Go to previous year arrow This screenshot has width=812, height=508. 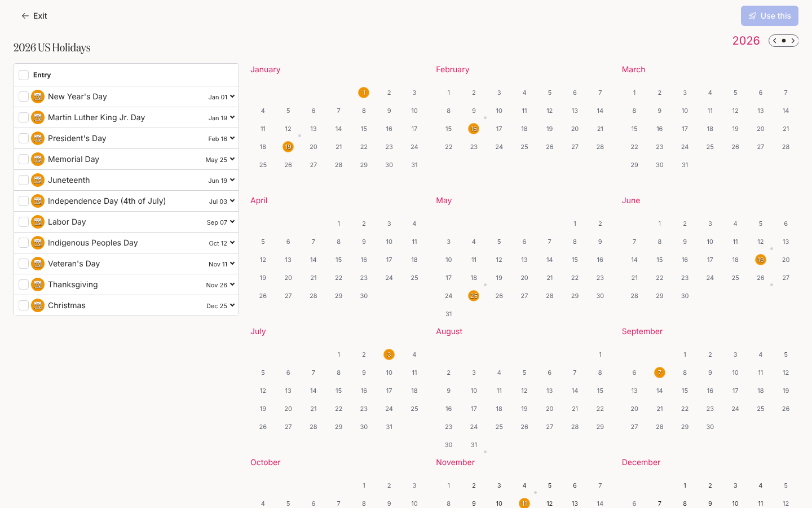[775, 41]
